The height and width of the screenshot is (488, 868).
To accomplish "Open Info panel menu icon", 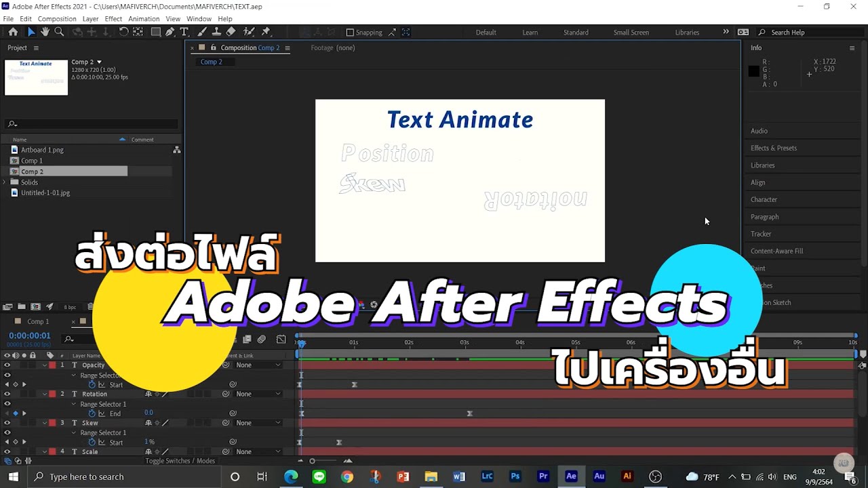I will (852, 48).
